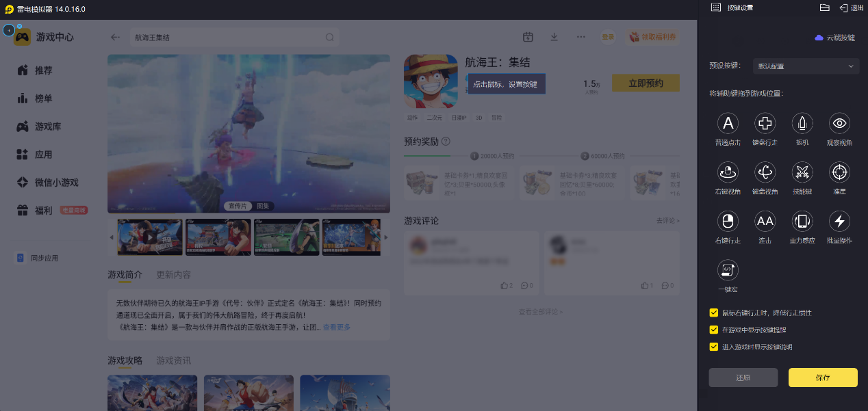Image resolution: width=868 pixels, height=411 pixels.
Task: Select the 键盘视角 icon
Action: [x=765, y=172]
